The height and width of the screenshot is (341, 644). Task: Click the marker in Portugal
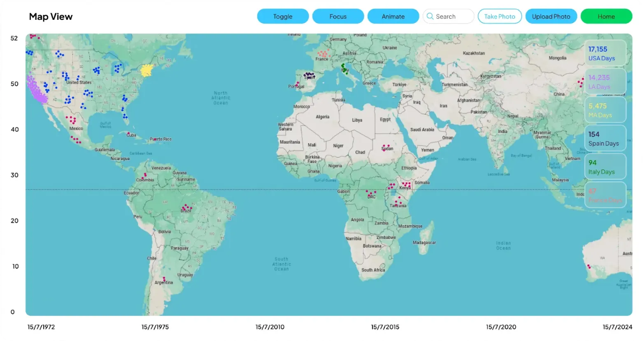[x=298, y=83]
